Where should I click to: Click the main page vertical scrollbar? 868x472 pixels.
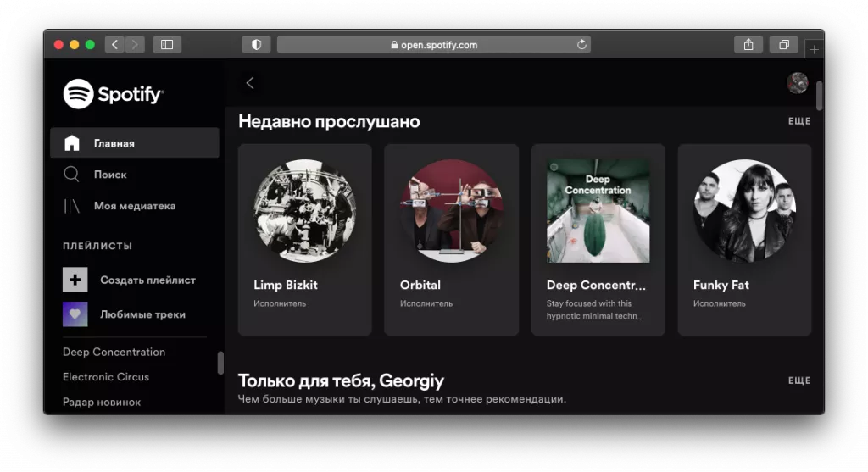coord(820,96)
